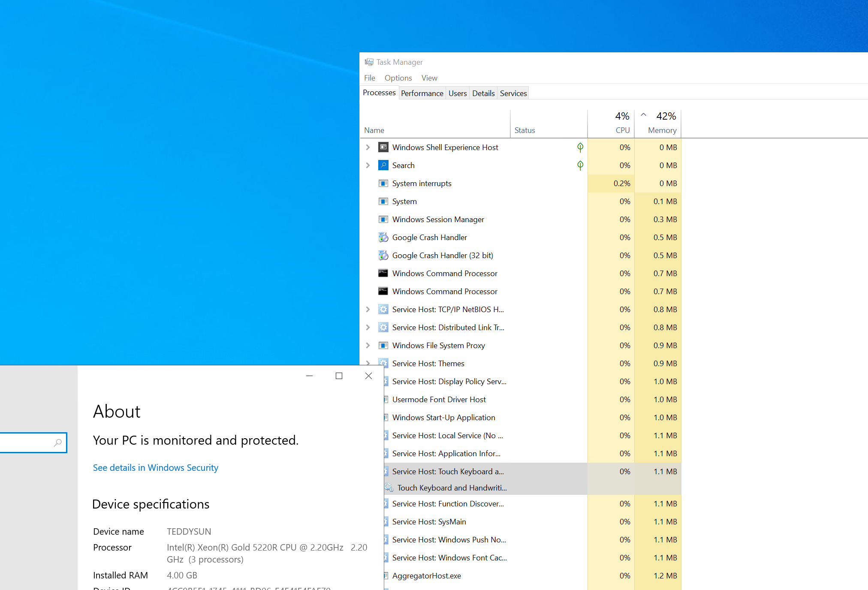
Task: Click the Service Host: Distributed Link gear icon
Action: (383, 327)
